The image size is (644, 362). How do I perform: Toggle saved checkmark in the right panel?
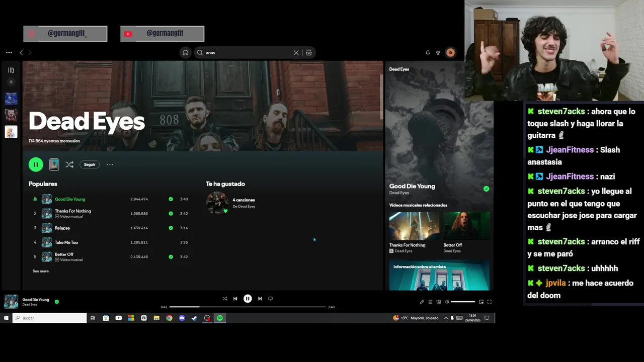click(x=486, y=189)
